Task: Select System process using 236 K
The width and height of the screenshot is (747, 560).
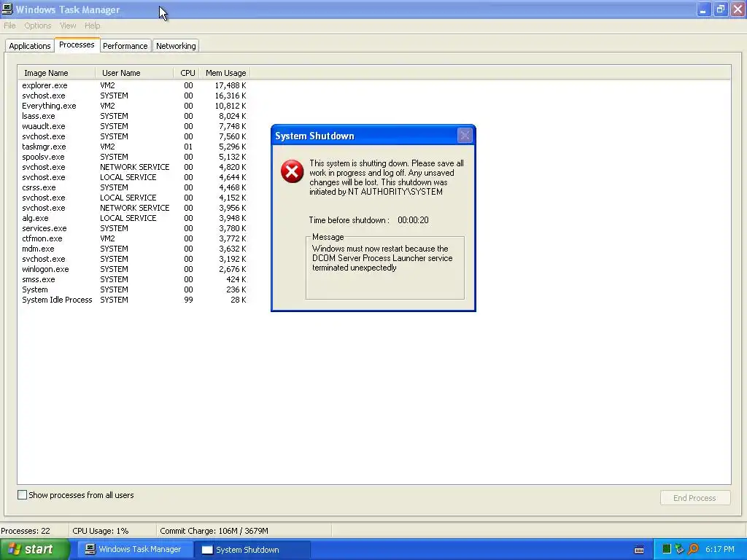Action: (x=134, y=289)
